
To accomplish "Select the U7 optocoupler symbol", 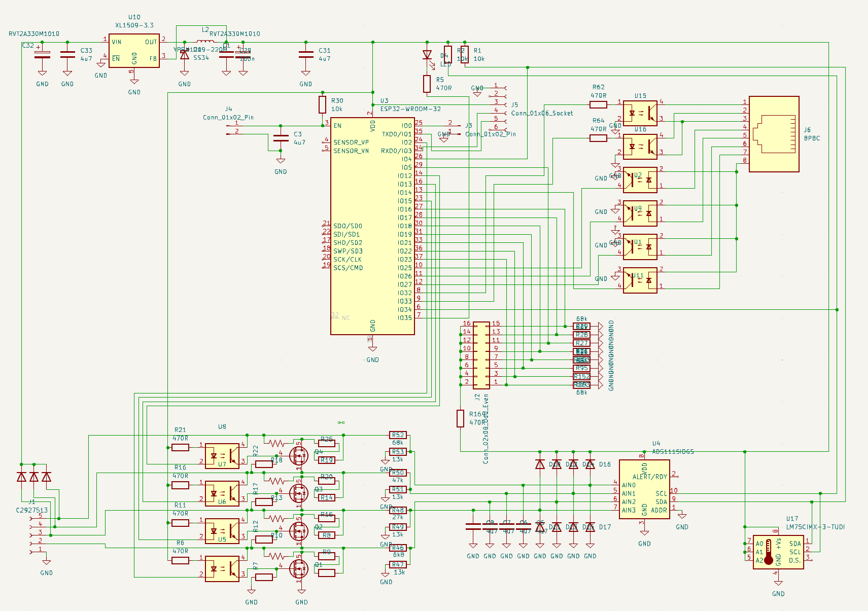I will point(222,456).
